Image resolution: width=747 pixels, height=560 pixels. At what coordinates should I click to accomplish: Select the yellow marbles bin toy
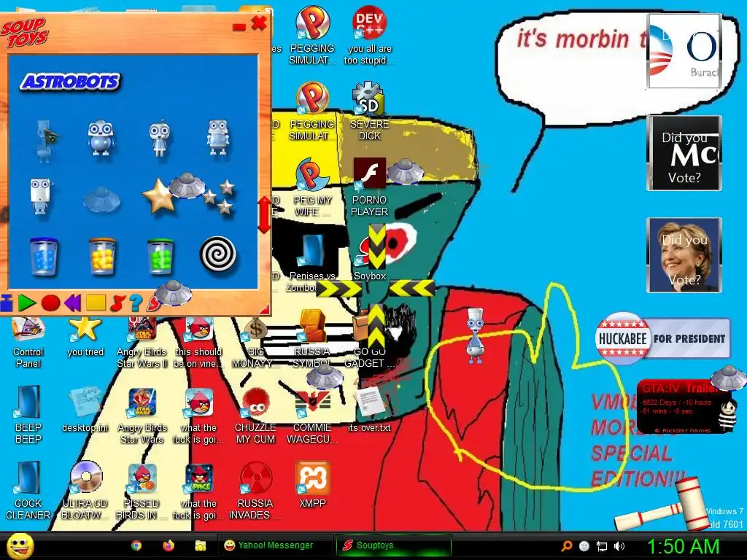102,257
